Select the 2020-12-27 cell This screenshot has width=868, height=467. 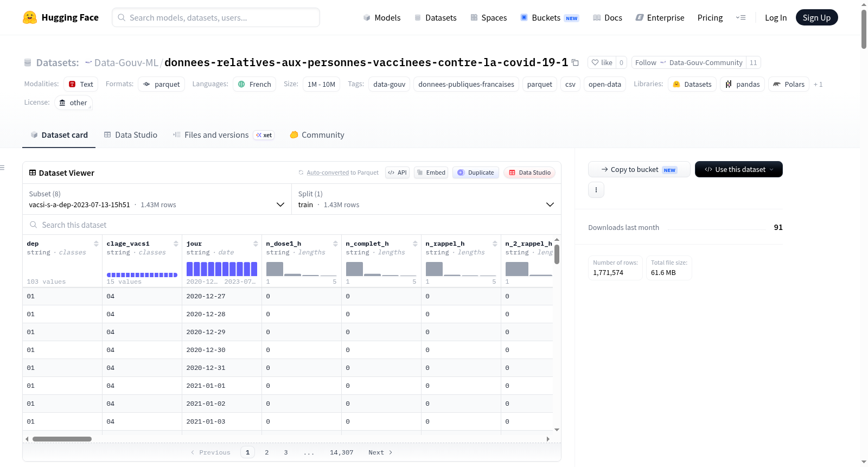[221, 296]
